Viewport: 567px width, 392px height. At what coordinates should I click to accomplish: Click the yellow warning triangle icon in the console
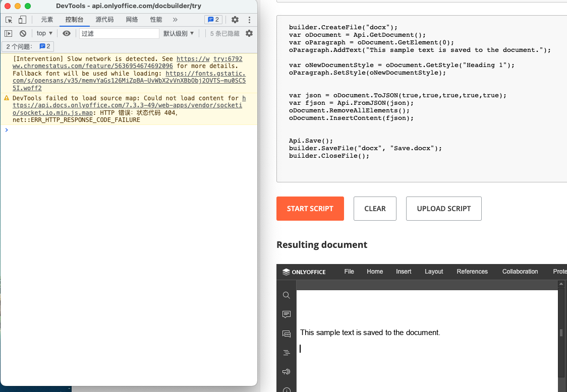[7, 98]
